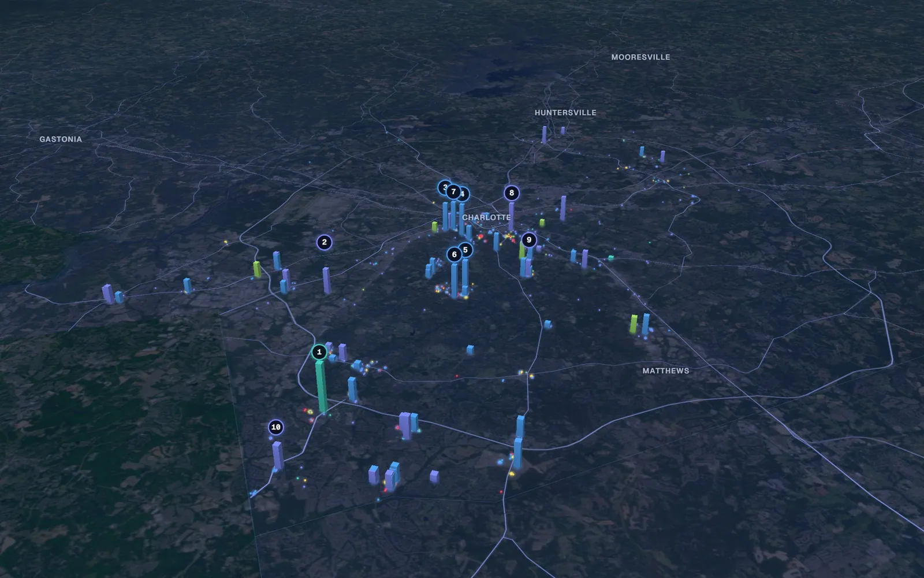Click the Gastonia city label
This screenshot has width=924, height=578.
point(61,139)
